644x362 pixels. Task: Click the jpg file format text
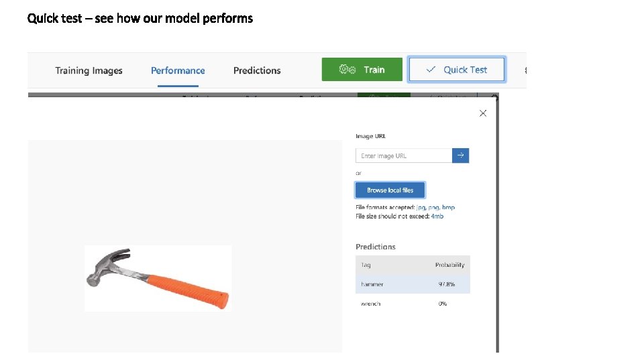421,208
